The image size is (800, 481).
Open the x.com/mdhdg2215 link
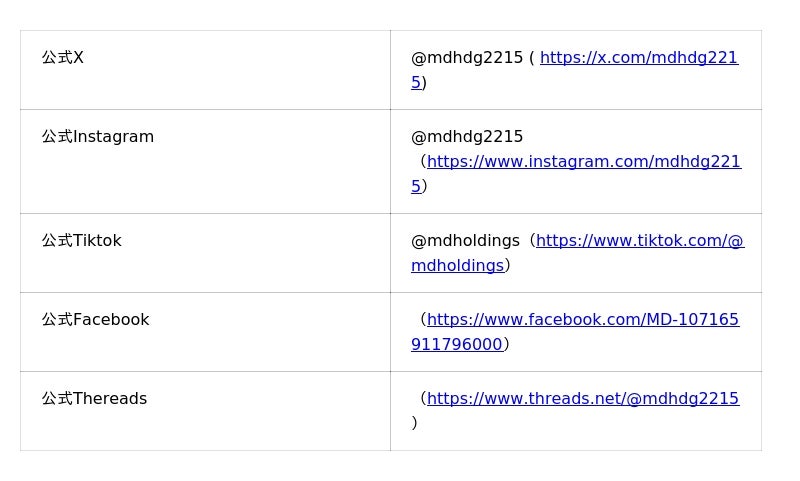(638, 58)
